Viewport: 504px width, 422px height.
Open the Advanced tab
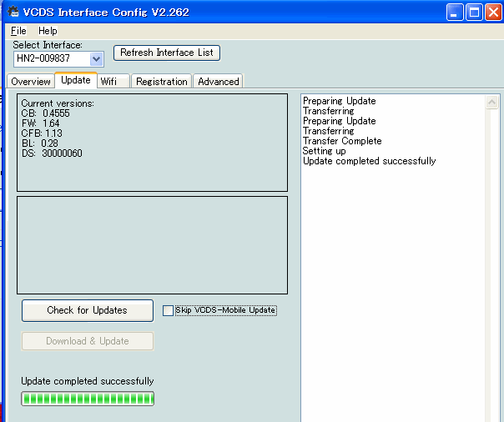pyautogui.click(x=219, y=81)
